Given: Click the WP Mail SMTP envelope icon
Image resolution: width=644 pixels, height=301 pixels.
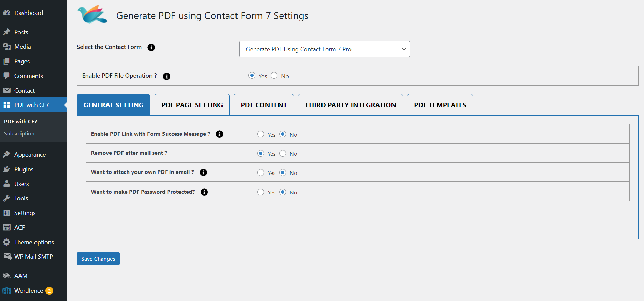Looking at the screenshot, I should (x=7, y=256).
